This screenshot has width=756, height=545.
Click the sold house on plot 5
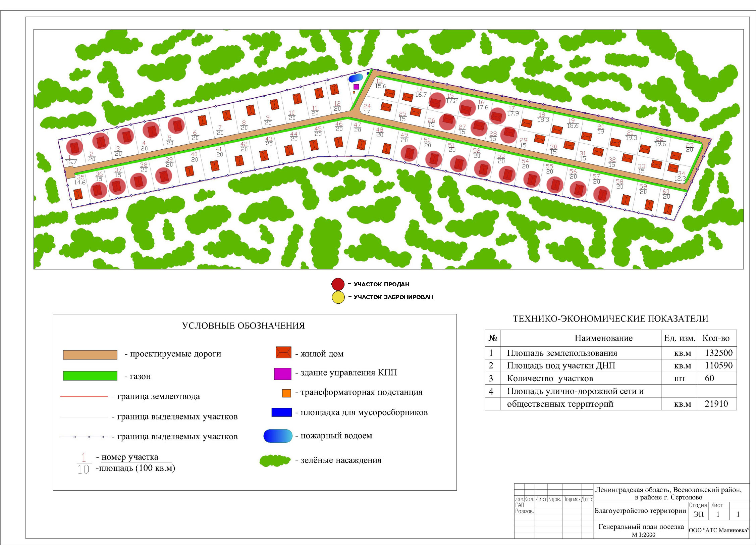point(176,125)
